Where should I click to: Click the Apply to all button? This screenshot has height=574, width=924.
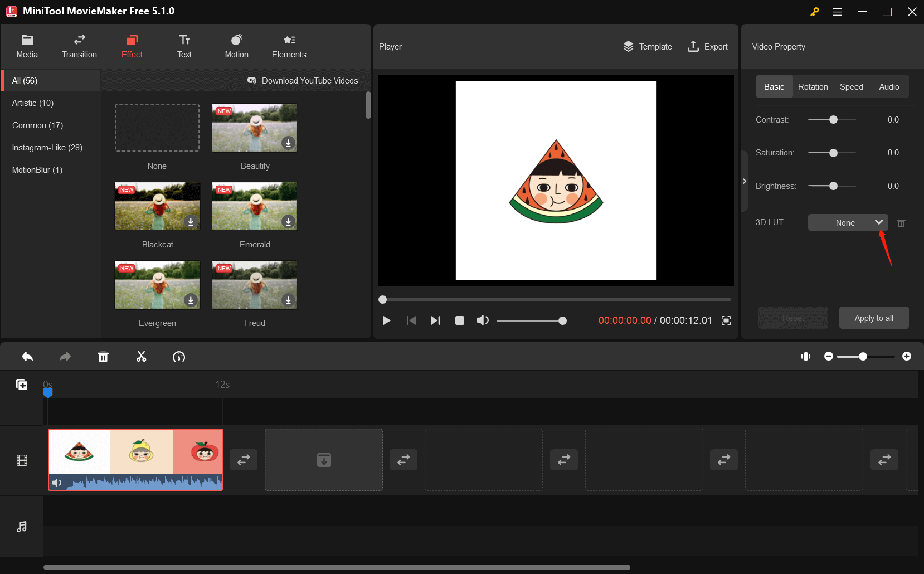click(x=873, y=318)
